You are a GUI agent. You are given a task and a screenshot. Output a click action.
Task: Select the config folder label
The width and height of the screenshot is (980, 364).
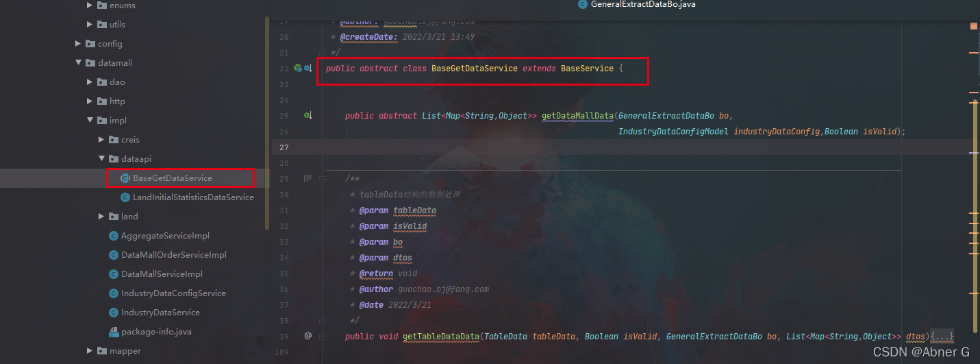coord(110,44)
